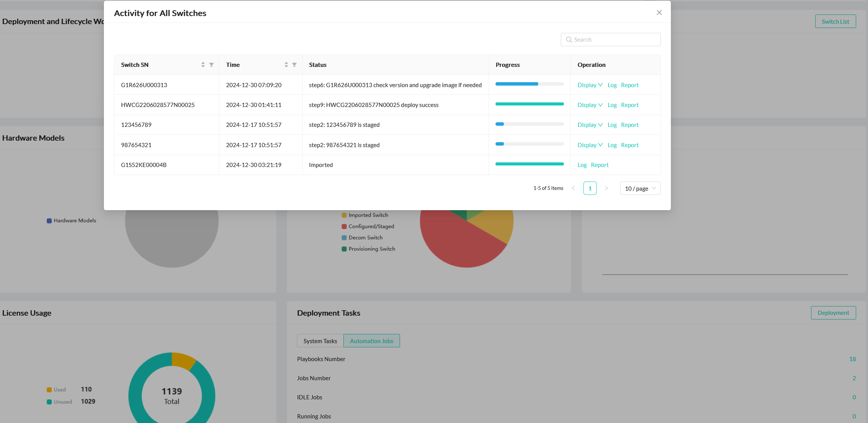Click inside the Search input field

[x=615, y=40]
